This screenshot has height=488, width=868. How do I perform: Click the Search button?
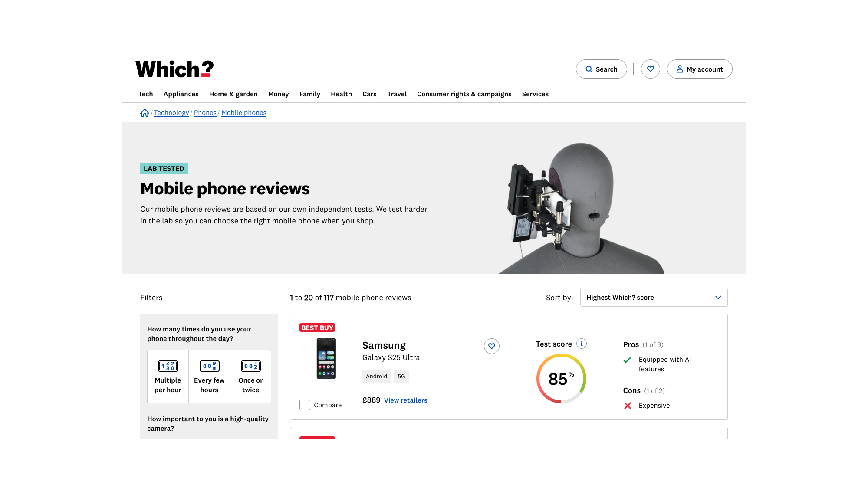click(x=601, y=69)
